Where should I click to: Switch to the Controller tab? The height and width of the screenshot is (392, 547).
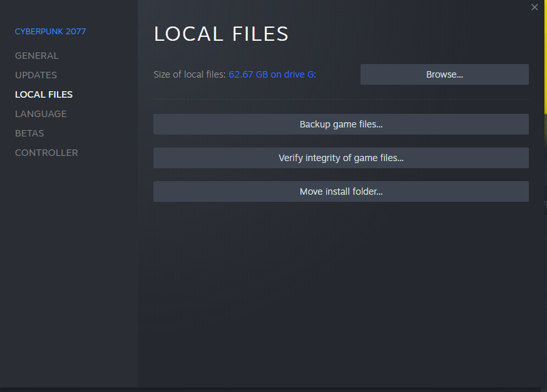[47, 153]
